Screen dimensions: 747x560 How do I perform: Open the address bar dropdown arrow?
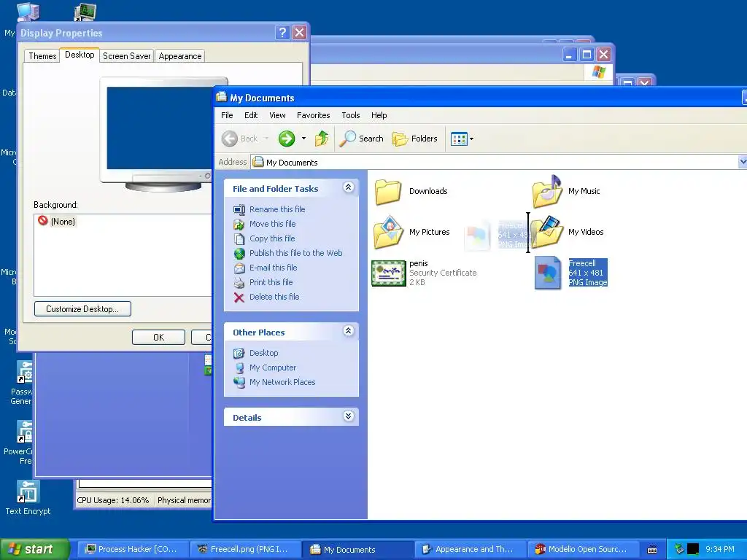[743, 162]
